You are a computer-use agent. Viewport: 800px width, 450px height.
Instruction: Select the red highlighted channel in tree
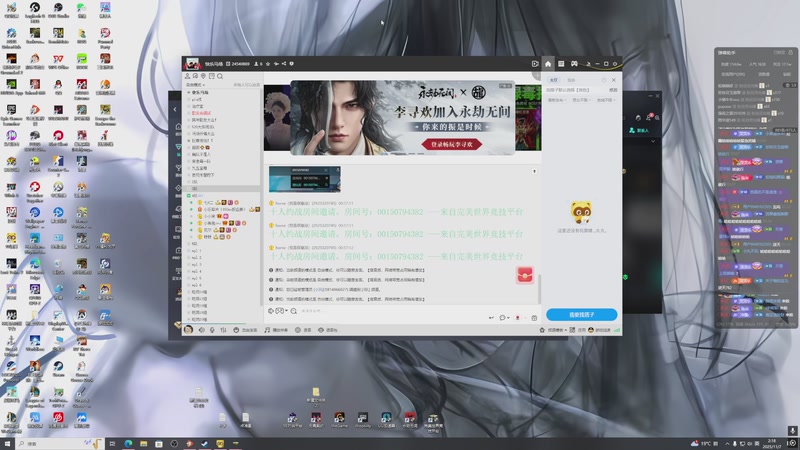[x=201, y=113]
